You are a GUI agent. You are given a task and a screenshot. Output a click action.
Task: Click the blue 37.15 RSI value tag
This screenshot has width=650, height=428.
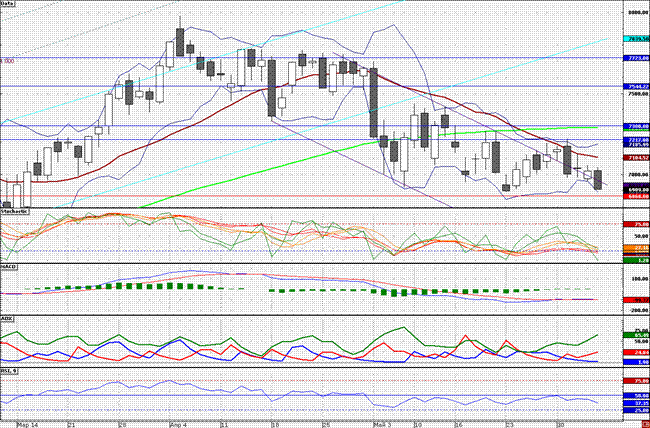(x=636, y=403)
